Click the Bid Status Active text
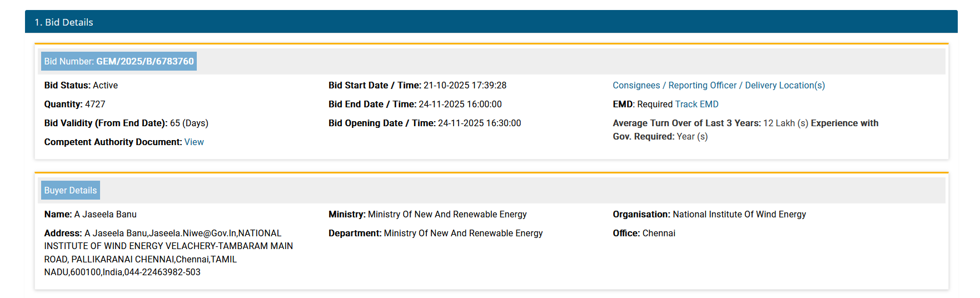The height and width of the screenshot is (298, 980). coord(105,85)
